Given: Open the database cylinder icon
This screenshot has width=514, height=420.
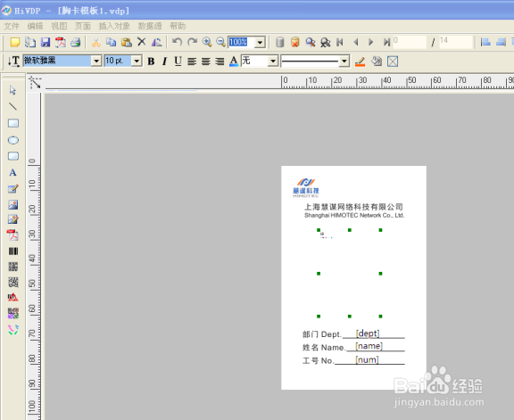Looking at the screenshot, I should [x=279, y=42].
